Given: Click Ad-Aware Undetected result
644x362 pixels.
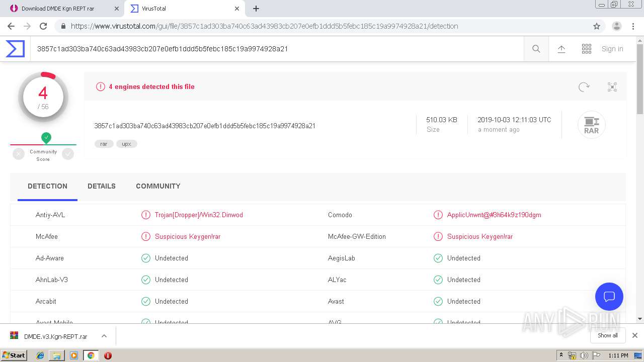Looking at the screenshot, I should [x=172, y=258].
